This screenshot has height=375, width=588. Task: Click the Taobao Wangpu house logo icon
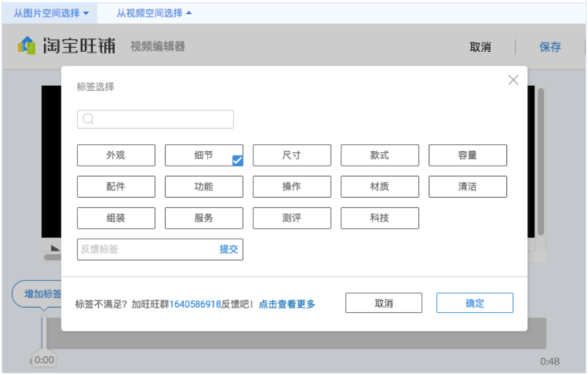click(x=26, y=45)
